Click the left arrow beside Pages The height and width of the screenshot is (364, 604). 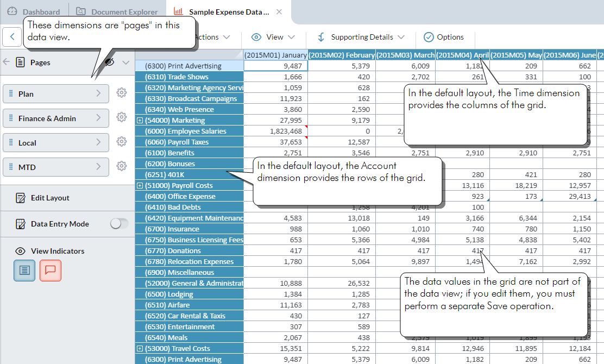click(x=6, y=61)
